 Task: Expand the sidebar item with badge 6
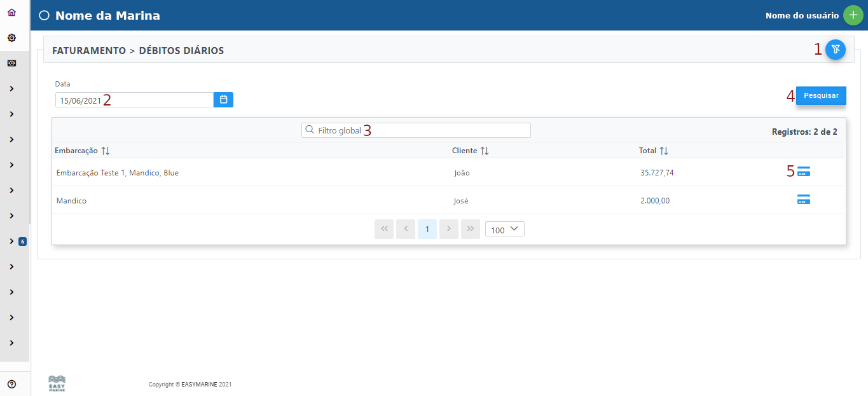coord(12,242)
